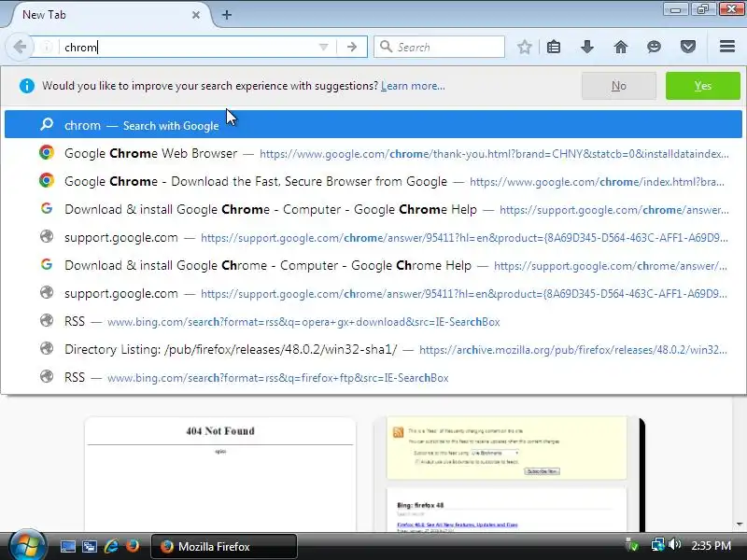This screenshot has width=747, height=560.
Task: Open the Downloads arrow icon
Action: (x=587, y=47)
